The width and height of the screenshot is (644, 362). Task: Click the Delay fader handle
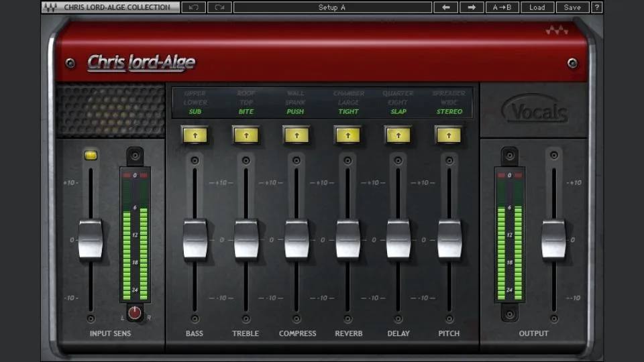(x=398, y=240)
